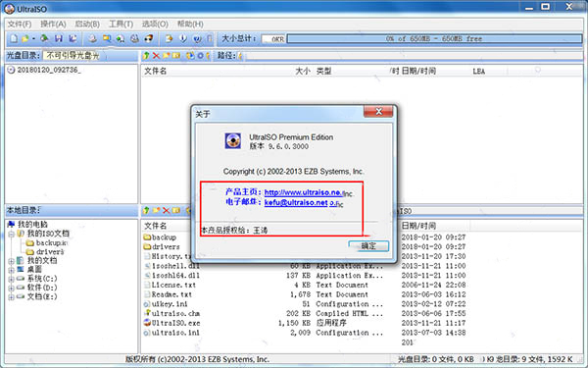Expand the 系统(C:) drive node
Image resolution: width=588 pixels, height=368 pixels.
tap(11, 279)
